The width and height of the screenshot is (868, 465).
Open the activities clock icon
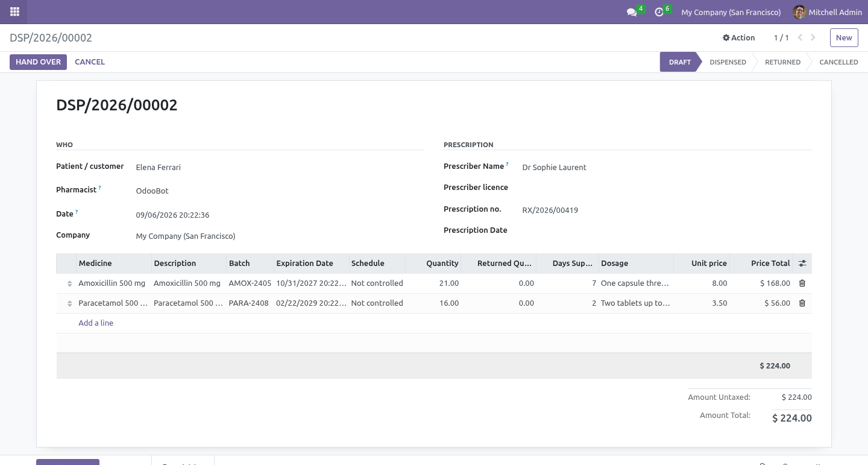(x=659, y=12)
